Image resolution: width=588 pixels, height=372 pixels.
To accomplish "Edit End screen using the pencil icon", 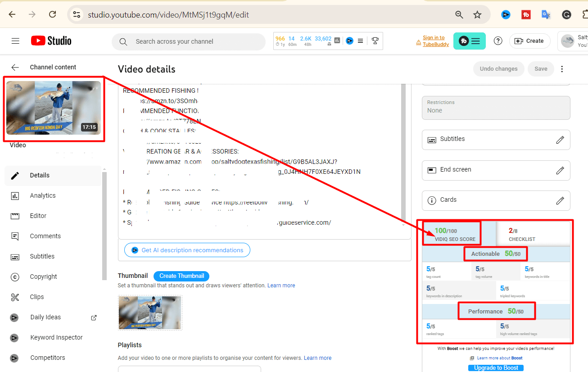I will 560,170.
